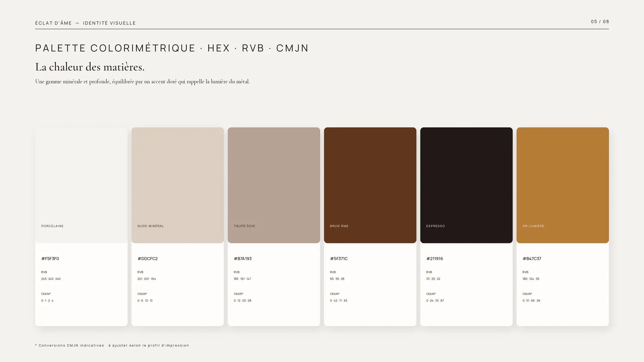Viewport: 644px width, 362px height.
Task: Click the IDENTITÉ VISUELLE header text
Action: tap(109, 23)
